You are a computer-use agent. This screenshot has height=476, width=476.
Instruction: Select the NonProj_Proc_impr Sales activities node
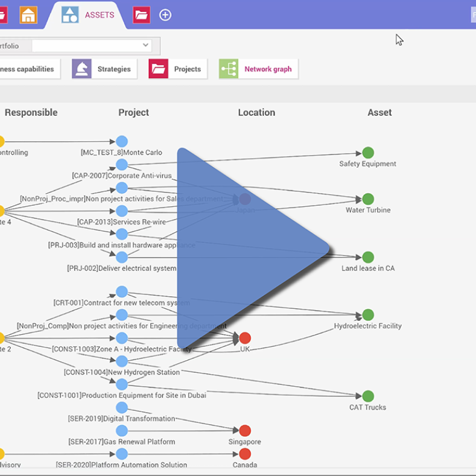click(x=122, y=188)
